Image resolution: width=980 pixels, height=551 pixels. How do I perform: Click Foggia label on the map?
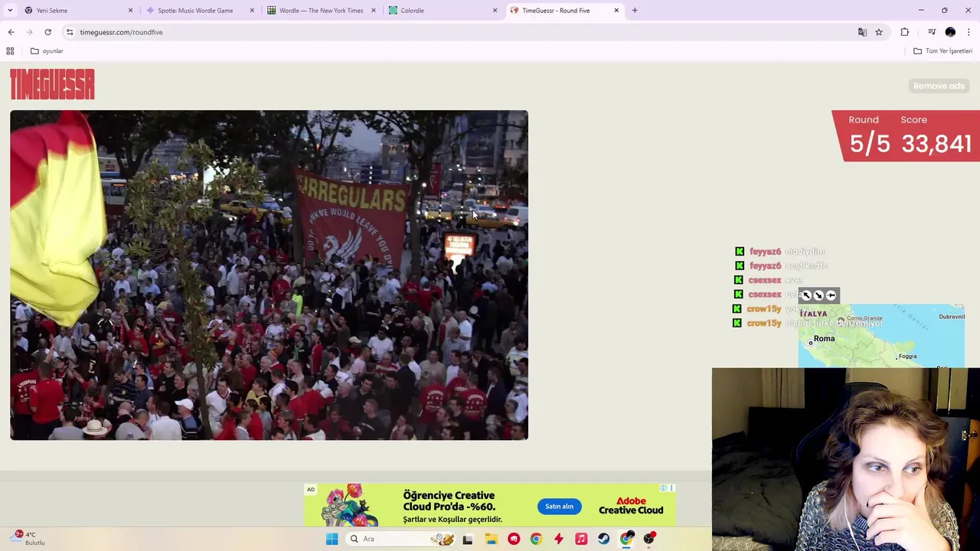(907, 356)
